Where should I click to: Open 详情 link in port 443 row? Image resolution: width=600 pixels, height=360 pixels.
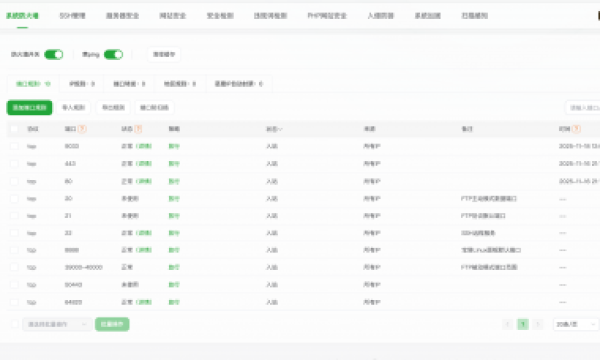[144, 164]
